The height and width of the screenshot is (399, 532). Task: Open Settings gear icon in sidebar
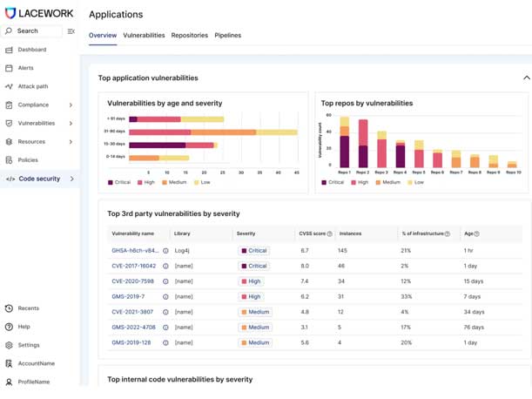(x=10, y=345)
